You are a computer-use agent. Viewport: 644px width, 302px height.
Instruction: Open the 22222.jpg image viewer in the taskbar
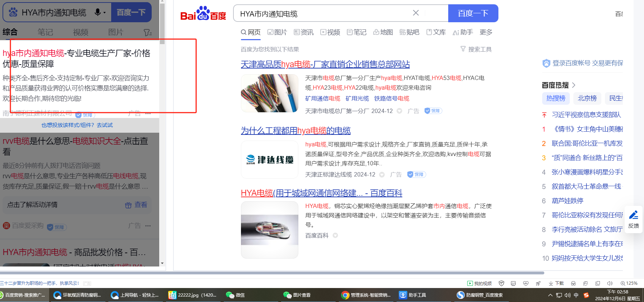coord(193,295)
